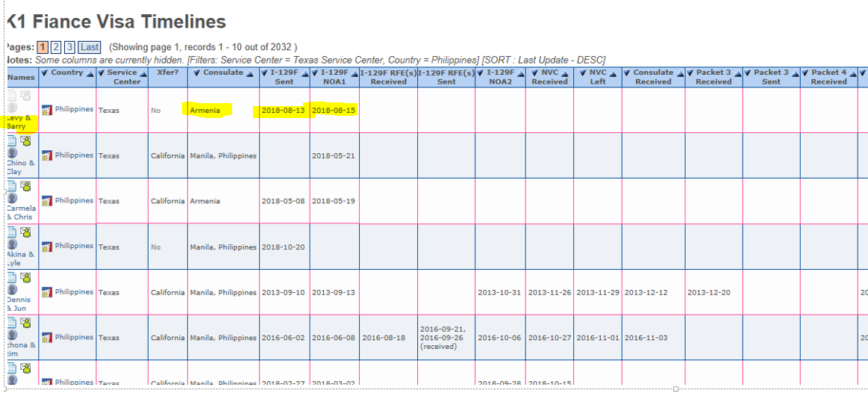Sort I-129F NOA2 column descending arrow

480,72
